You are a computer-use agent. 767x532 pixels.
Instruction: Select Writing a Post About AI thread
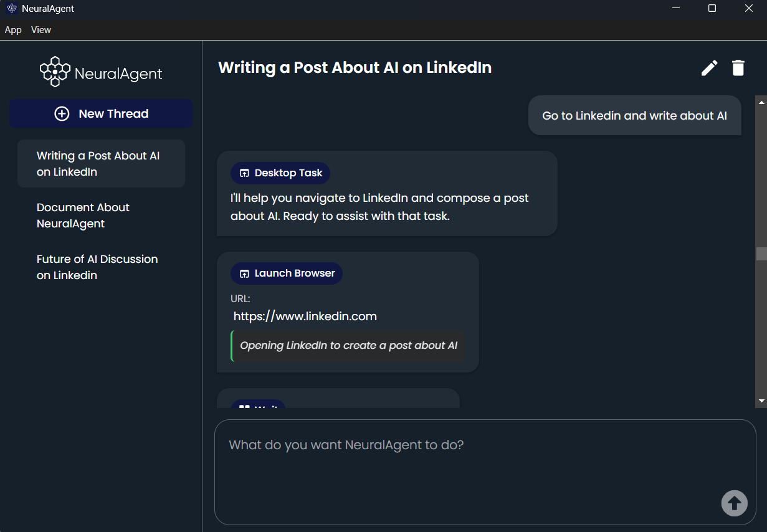pos(101,163)
